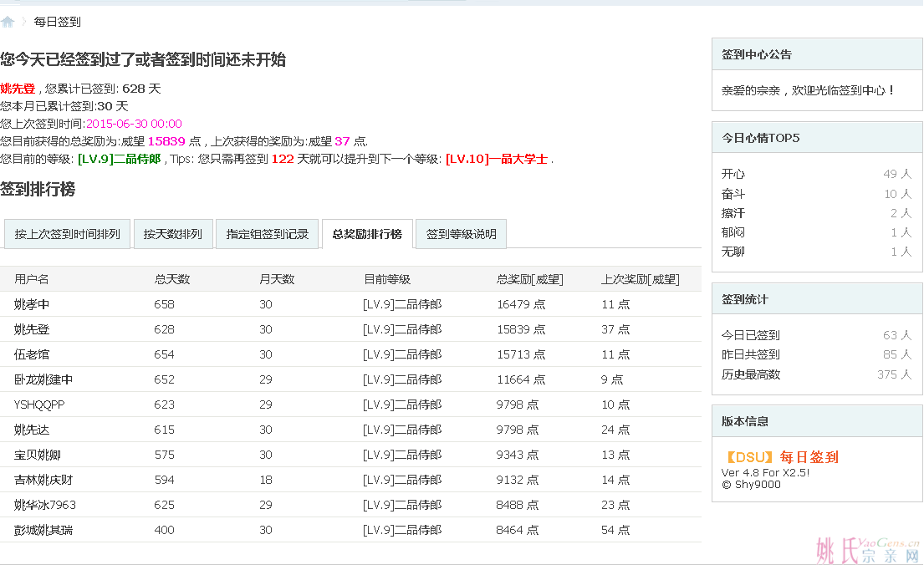The image size is (924, 570).
Task: Click the YSHQQPP username in the table
Action: [39, 405]
